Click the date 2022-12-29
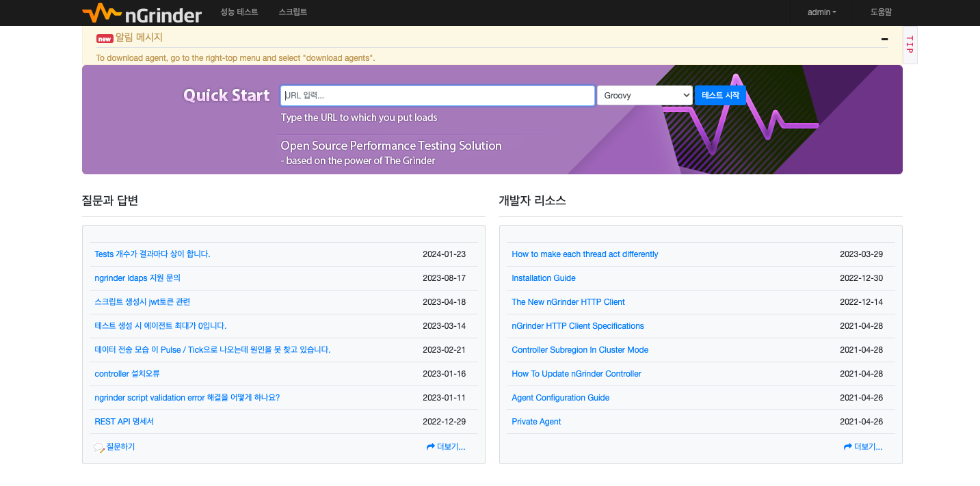 pos(444,422)
